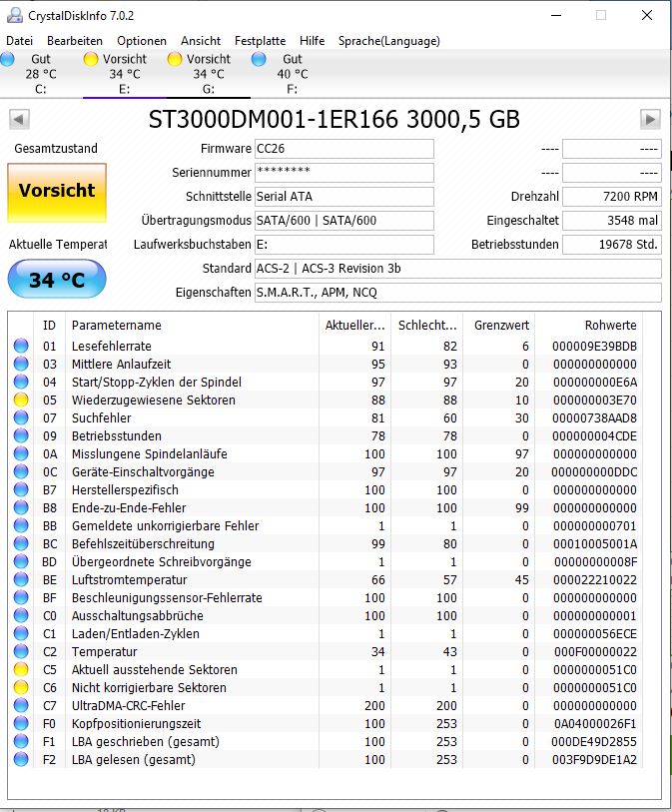Sort by the Grenzwert column header
Viewport: 672px width, 812px height.
499,326
